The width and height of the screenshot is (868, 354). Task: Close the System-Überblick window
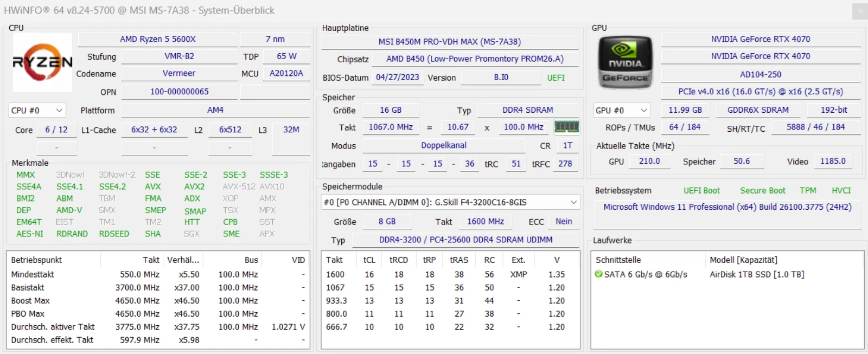click(x=860, y=10)
